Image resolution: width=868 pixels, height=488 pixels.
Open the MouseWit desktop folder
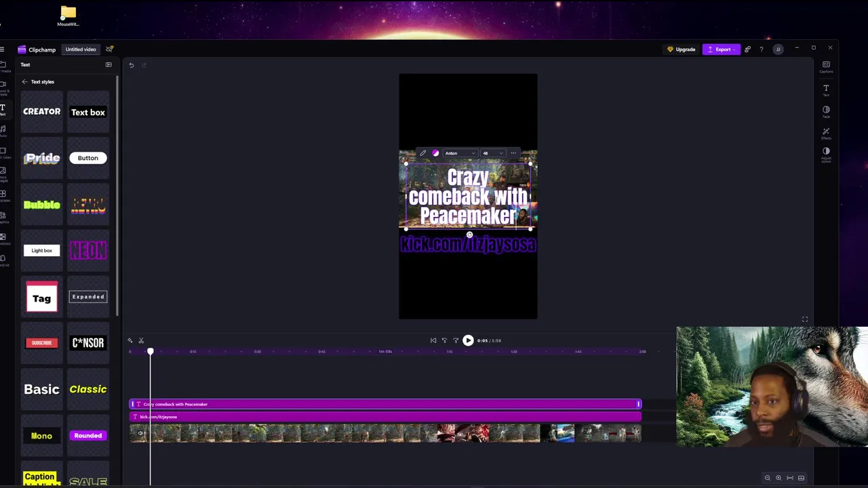[68, 16]
